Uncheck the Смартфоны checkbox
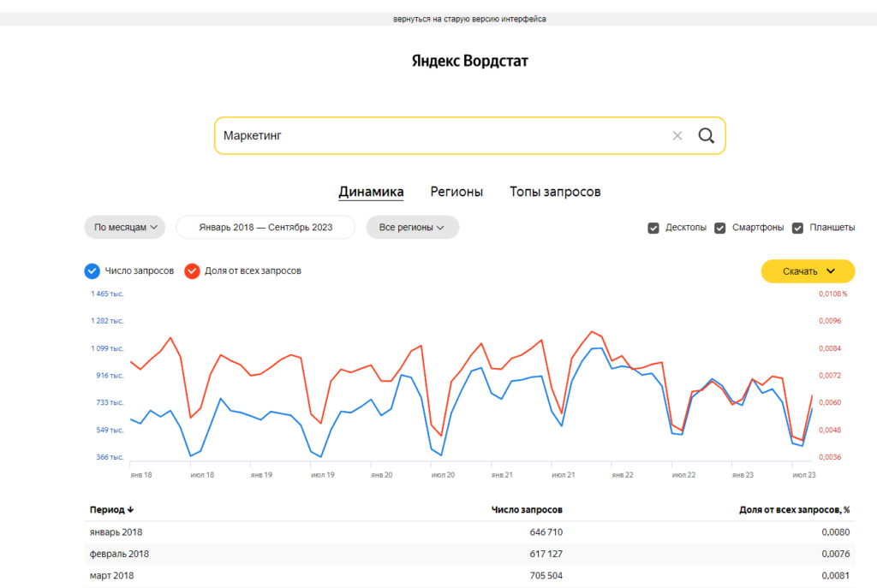This screenshot has width=877, height=588. click(719, 228)
